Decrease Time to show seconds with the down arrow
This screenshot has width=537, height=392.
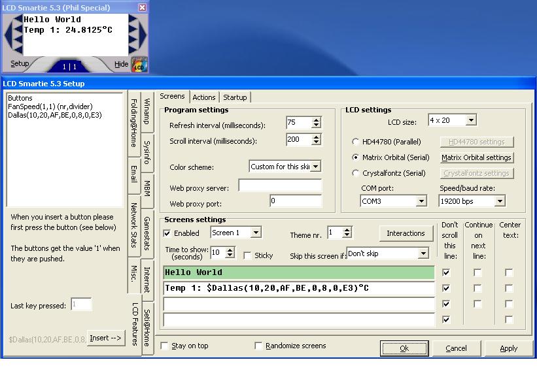[x=230, y=255]
